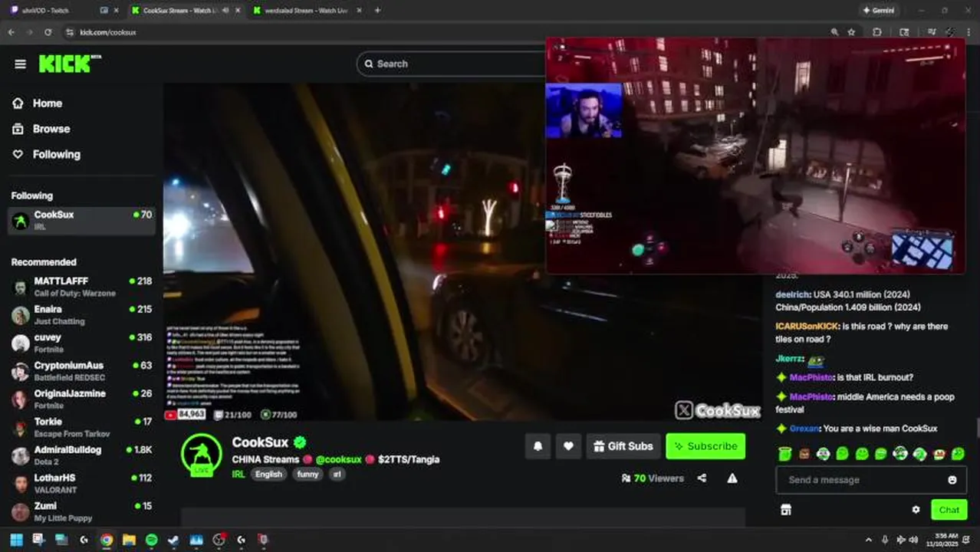This screenshot has width=980, height=552.
Task: Click the 70 Viewers count
Action: pyautogui.click(x=653, y=478)
